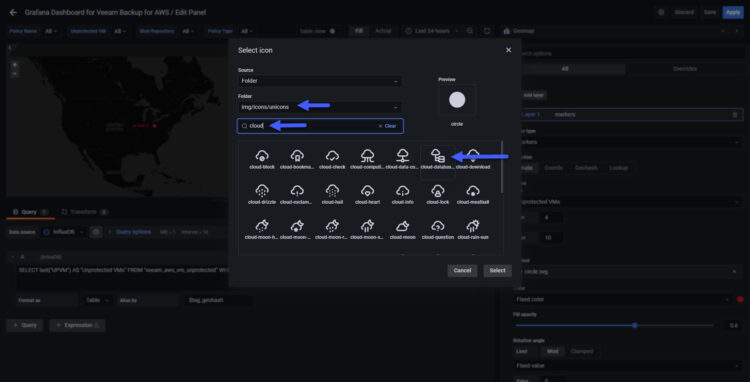This screenshot has width=750, height=382.
Task: Click the Select button in the dialog
Action: [497, 271]
